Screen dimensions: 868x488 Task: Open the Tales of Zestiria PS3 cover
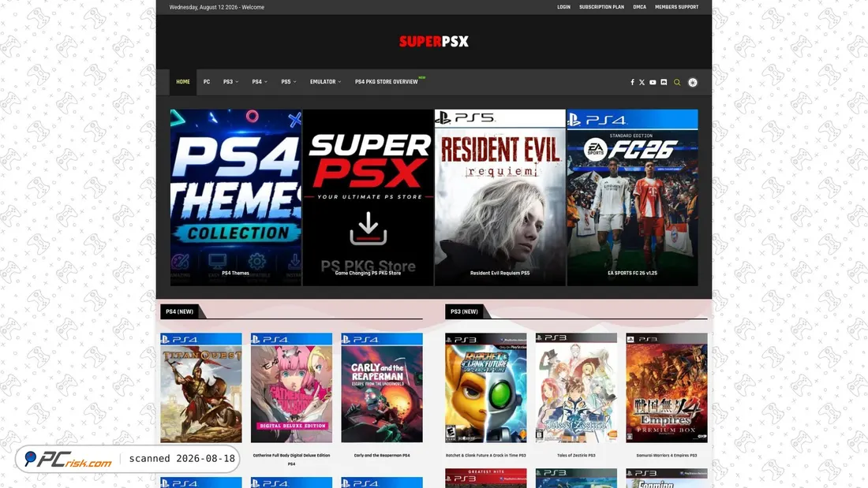(576, 388)
